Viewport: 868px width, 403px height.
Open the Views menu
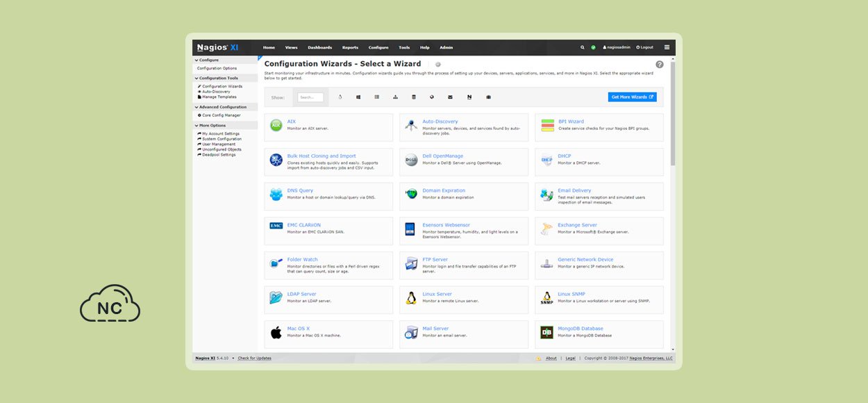tap(291, 47)
